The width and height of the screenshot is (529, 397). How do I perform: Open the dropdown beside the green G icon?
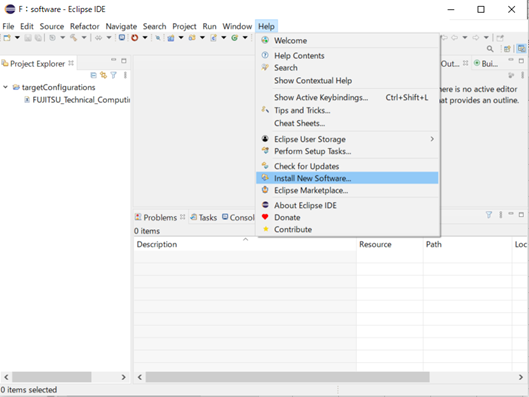point(245,38)
